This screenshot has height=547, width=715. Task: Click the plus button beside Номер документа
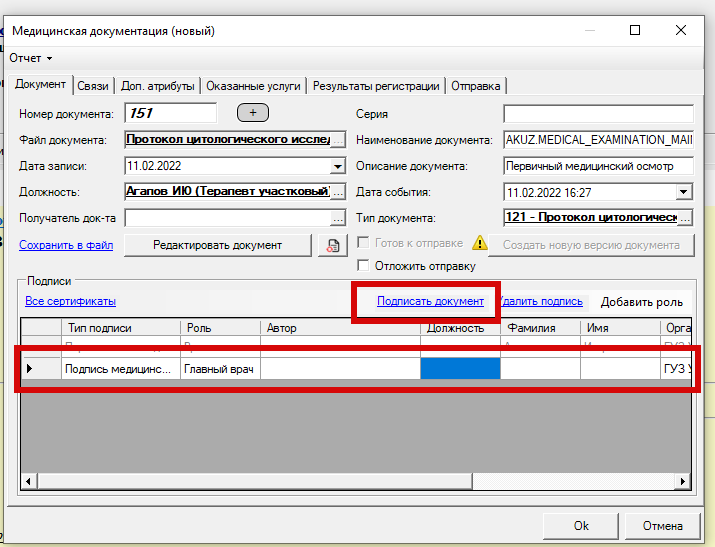tap(253, 113)
